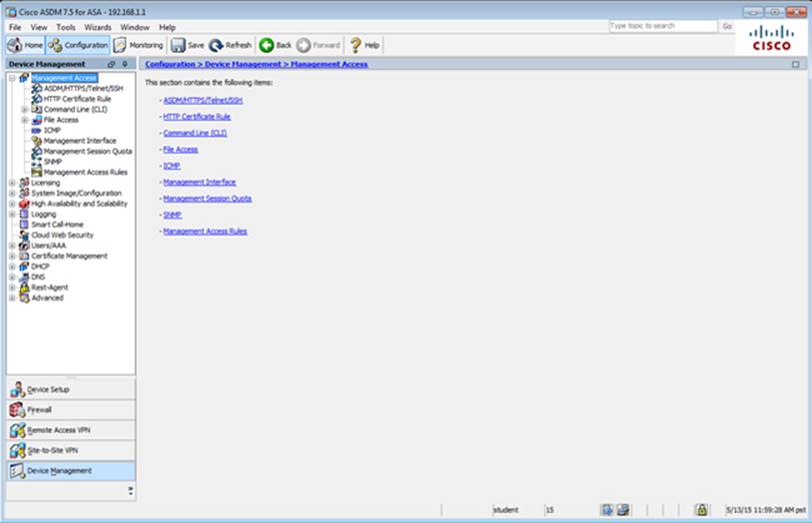Collapse the Management Access tree node
Image resolution: width=812 pixels, height=523 pixels.
(12, 78)
